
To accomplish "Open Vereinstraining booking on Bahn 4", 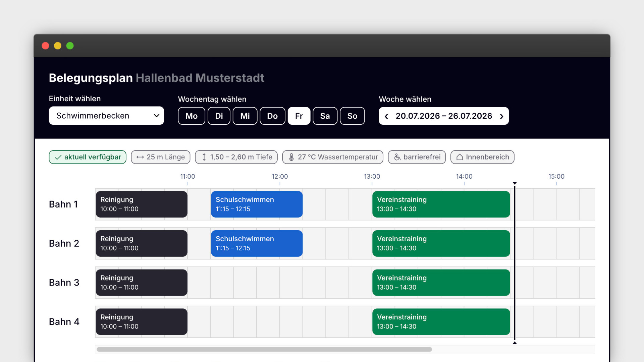I will 441,322.
